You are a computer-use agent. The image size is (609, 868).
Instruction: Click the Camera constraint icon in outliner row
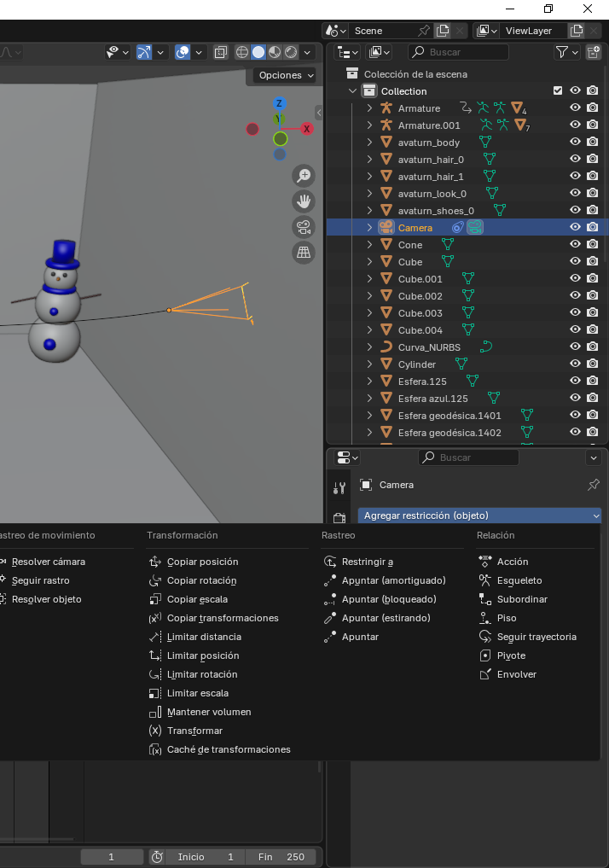(457, 228)
